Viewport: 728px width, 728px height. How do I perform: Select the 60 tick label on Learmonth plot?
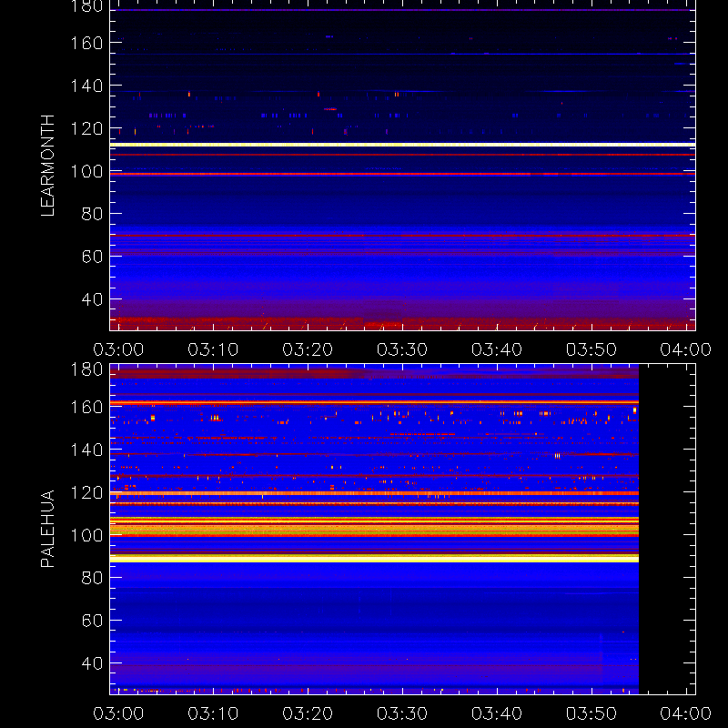pos(92,257)
